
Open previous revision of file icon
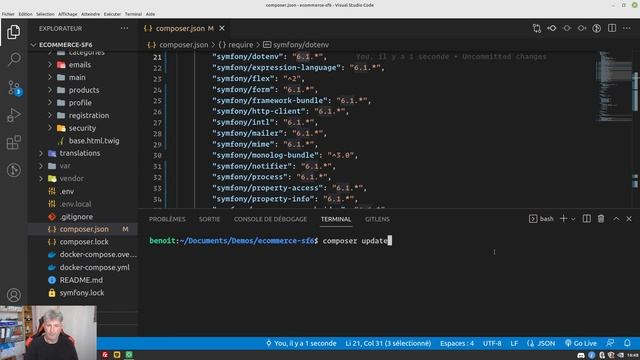(552, 28)
